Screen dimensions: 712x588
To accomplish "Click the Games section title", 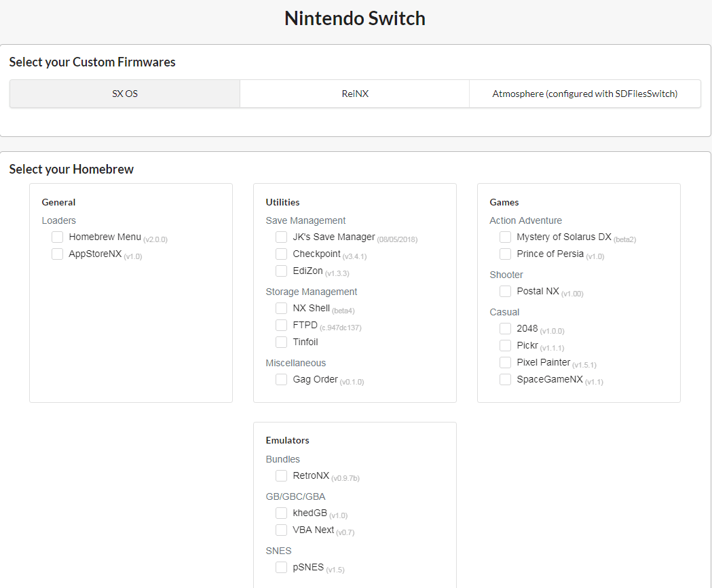I will pyautogui.click(x=504, y=202).
